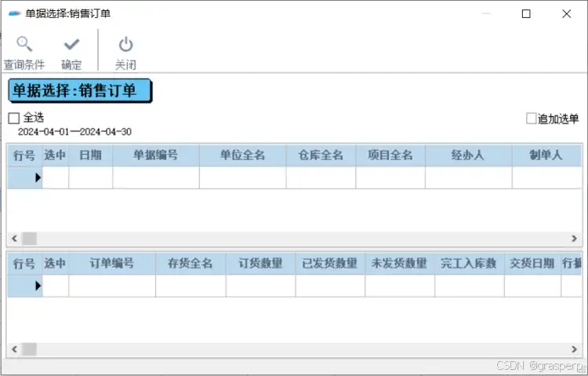
Task: Click lower table 选中 header
Action: click(x=55, y=263)
